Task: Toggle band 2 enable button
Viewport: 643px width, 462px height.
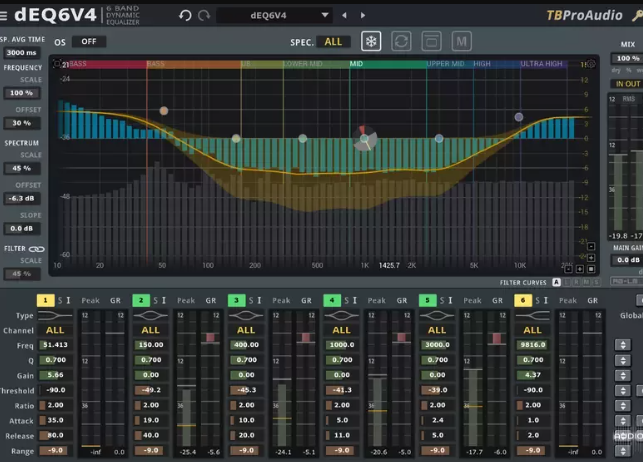Action: pos(141,300)
